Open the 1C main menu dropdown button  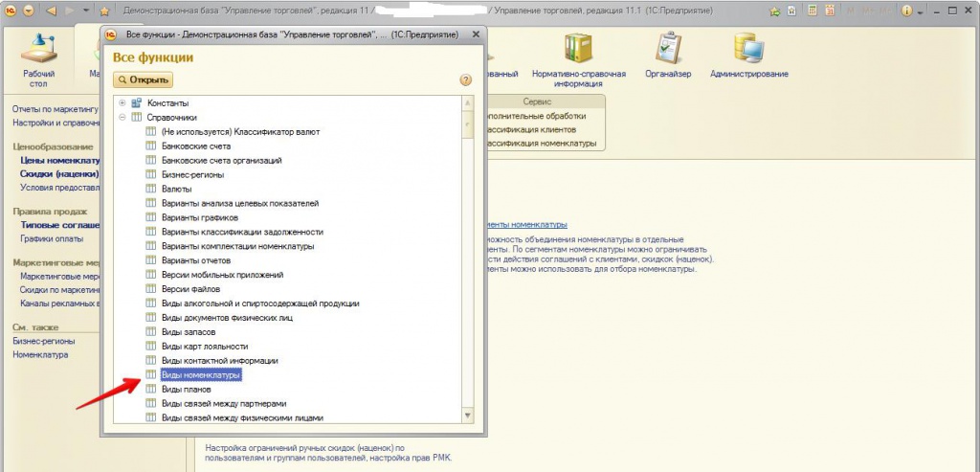29,11
